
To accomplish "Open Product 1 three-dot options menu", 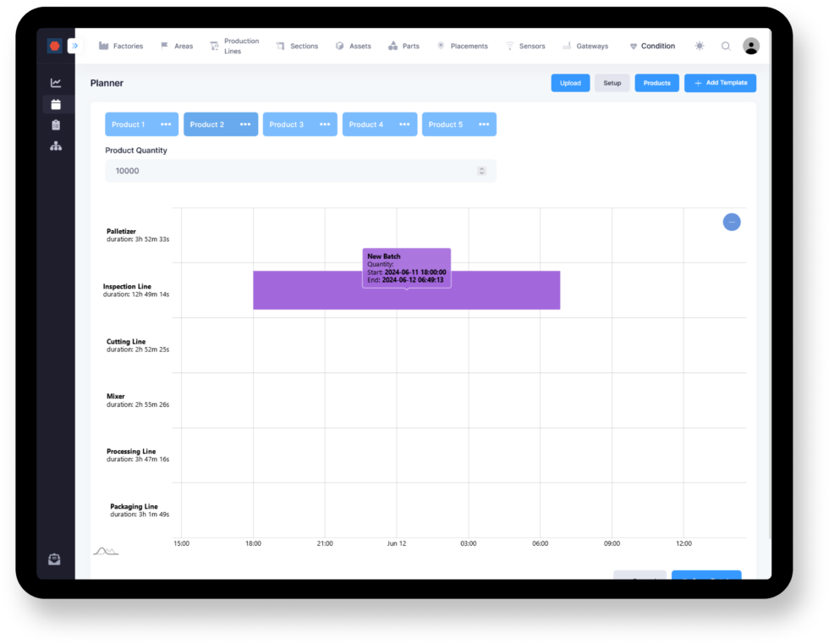I will click(x=165, y=124).
